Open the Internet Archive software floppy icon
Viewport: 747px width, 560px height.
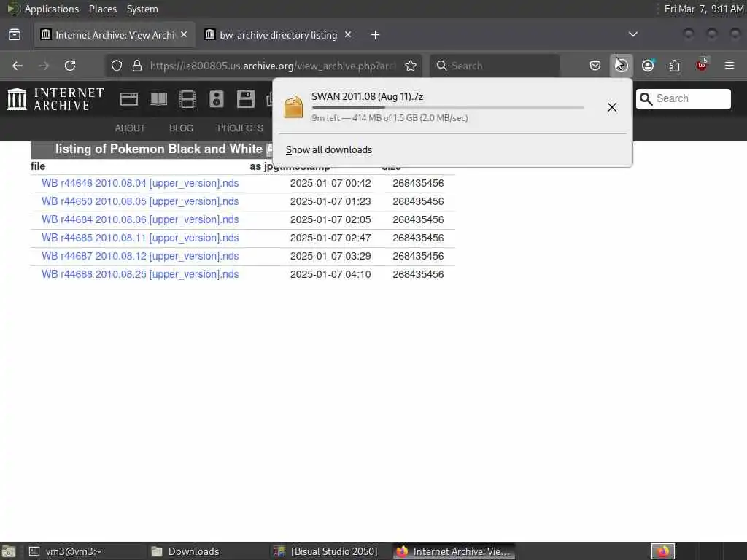point(246,99)
